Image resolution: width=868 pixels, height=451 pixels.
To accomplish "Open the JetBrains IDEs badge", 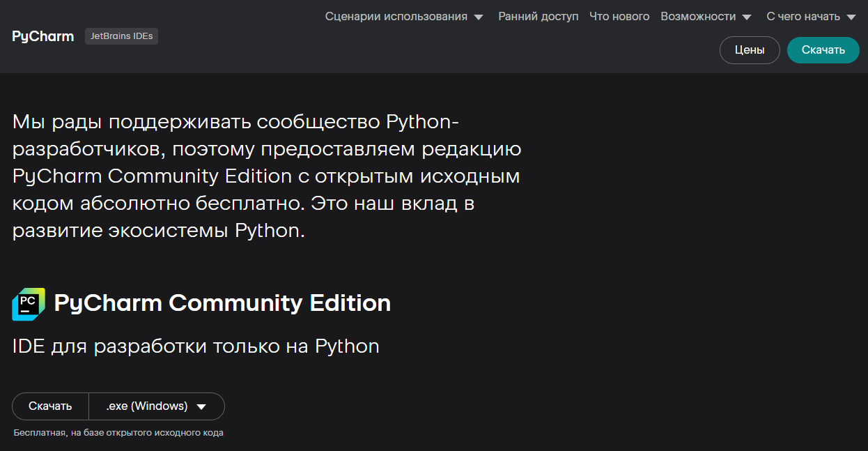I will 121,36.
